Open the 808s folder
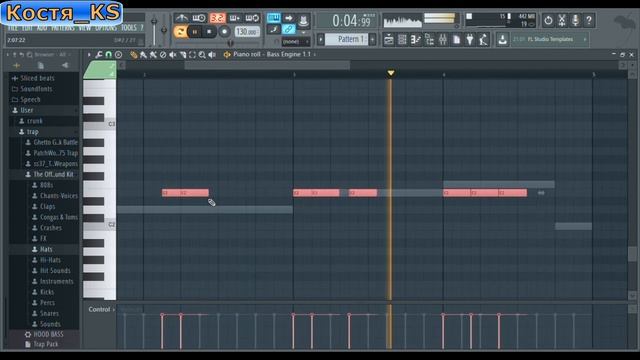This screenshot has width=640, height=360. coord(44,185)
